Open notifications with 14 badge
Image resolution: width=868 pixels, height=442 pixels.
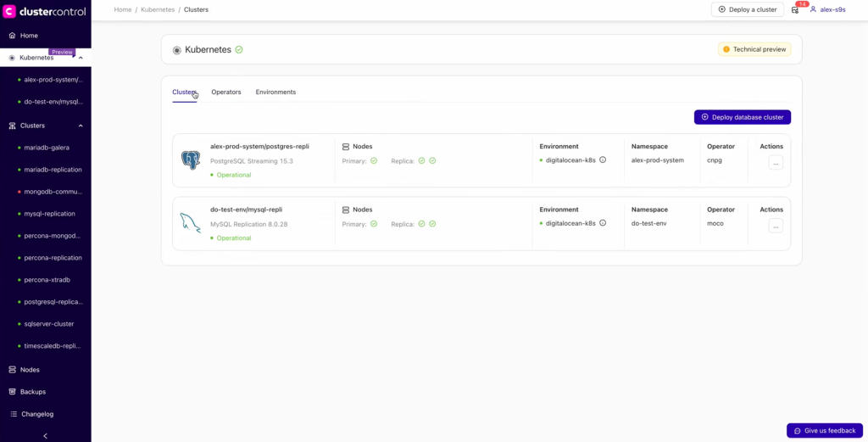[x=795, y=9]
